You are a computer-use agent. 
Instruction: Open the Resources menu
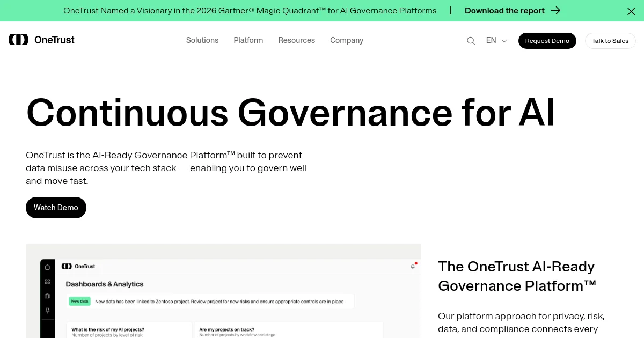297,40
